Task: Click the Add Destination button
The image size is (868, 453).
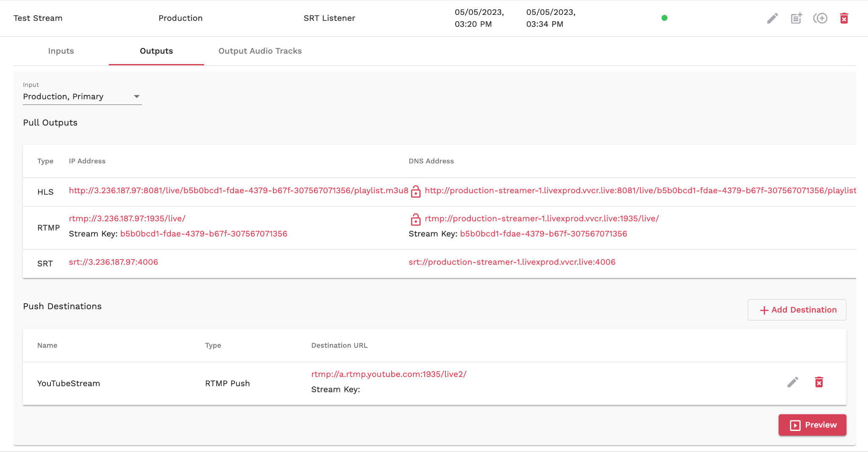Action: (797, 310)
